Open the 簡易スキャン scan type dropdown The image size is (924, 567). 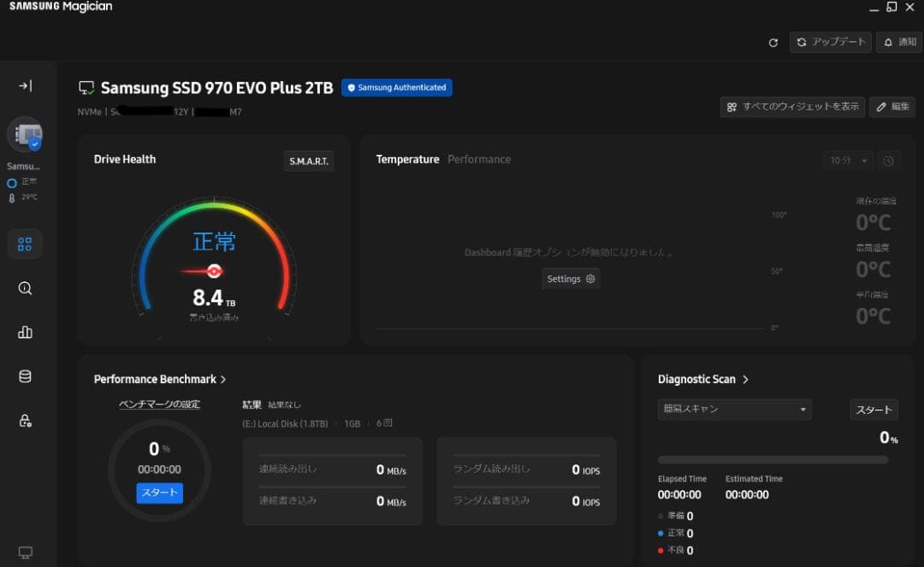(x=734, y=409)
